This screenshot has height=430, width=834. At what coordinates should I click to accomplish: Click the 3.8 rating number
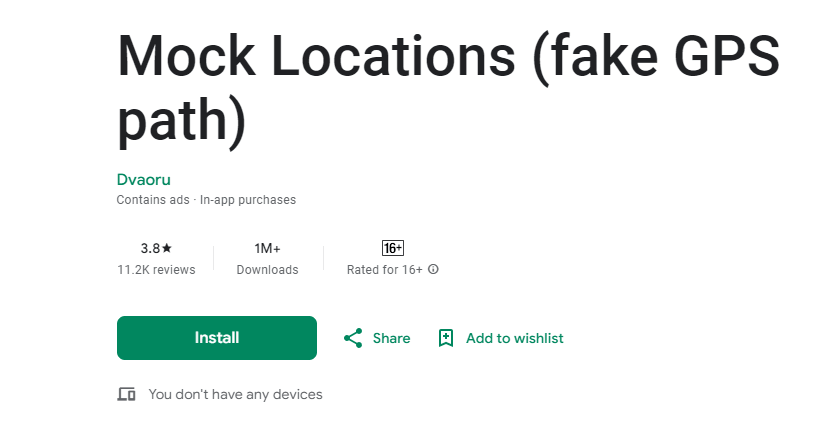[x=150, y=248]
